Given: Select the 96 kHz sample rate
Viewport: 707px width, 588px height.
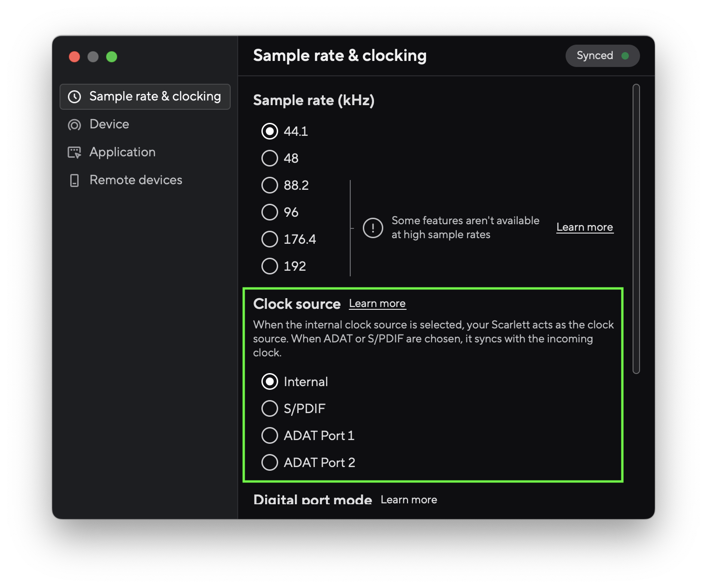Looking at the screenshot, I should coord(270,212).
